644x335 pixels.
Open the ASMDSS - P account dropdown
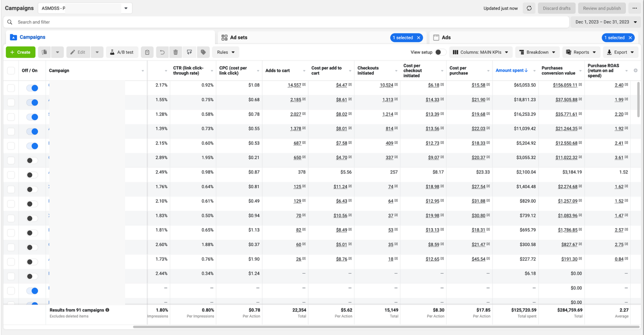(85, 8)
